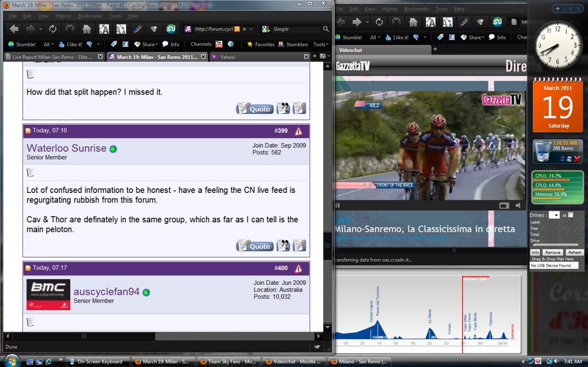Click the Quote button on post #399
The width and height of the screenshot is (588, 367).
254,246
